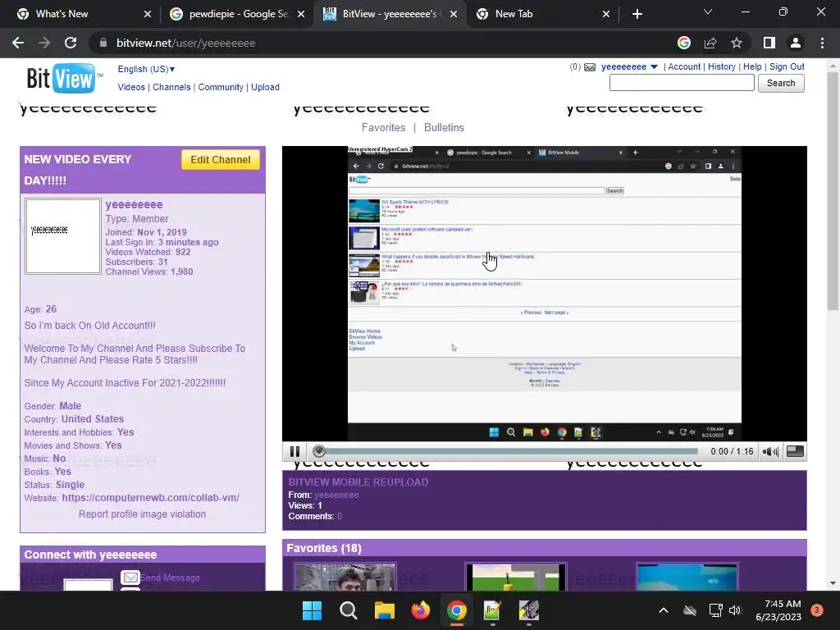This screenshot has height=630, width=840.
Task: Open the Community menu link
Action: [221, 87]
